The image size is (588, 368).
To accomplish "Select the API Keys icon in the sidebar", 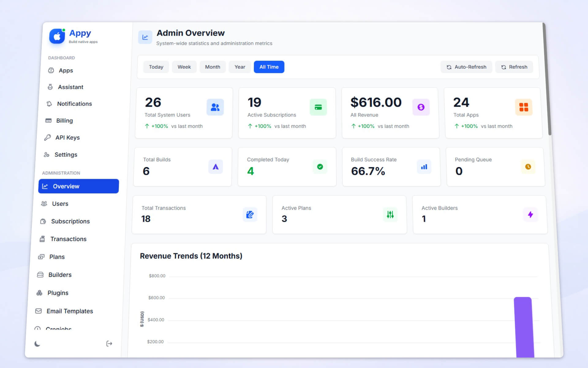I will (48, 137).
